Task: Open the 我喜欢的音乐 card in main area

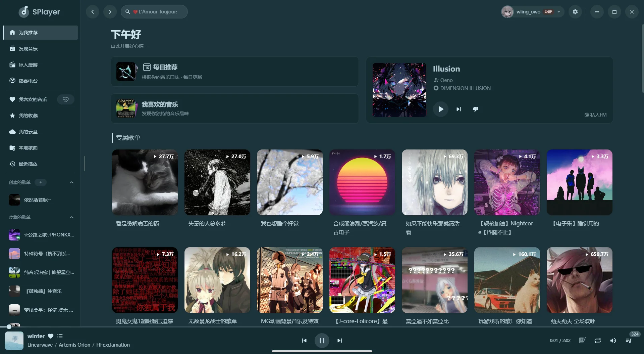Action: coord(235,108)
